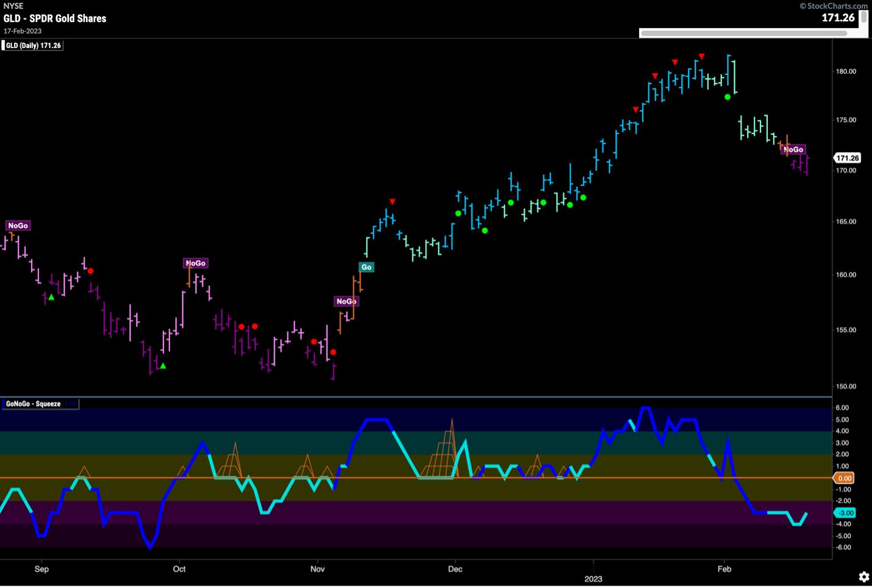The height and width of the screenshot is (588, 872).
Task: Open chart settings via the gear icon
Action: click(863, 576)
